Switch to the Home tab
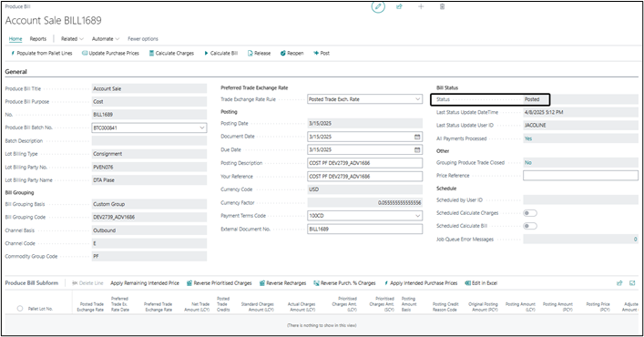644x337 pixels. click(x=15, y=39)
